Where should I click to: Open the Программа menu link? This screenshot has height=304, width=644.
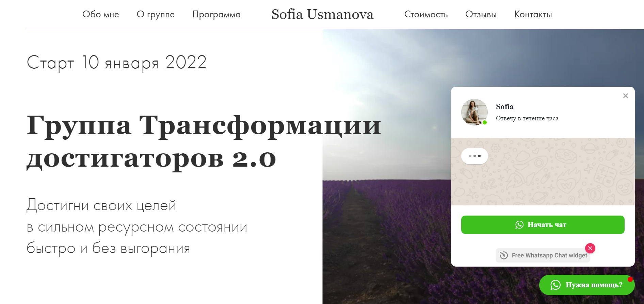(216, 14)
